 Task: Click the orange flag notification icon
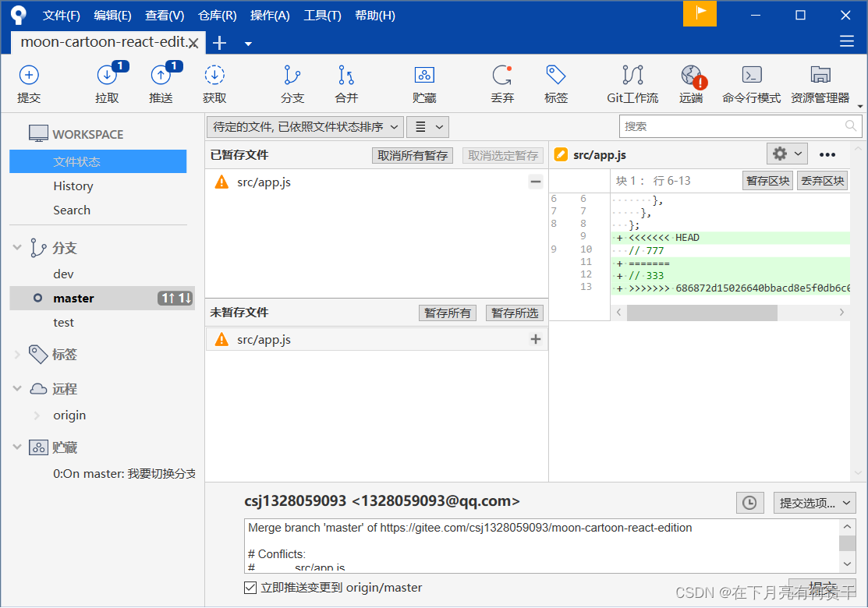tap(700, 13)
